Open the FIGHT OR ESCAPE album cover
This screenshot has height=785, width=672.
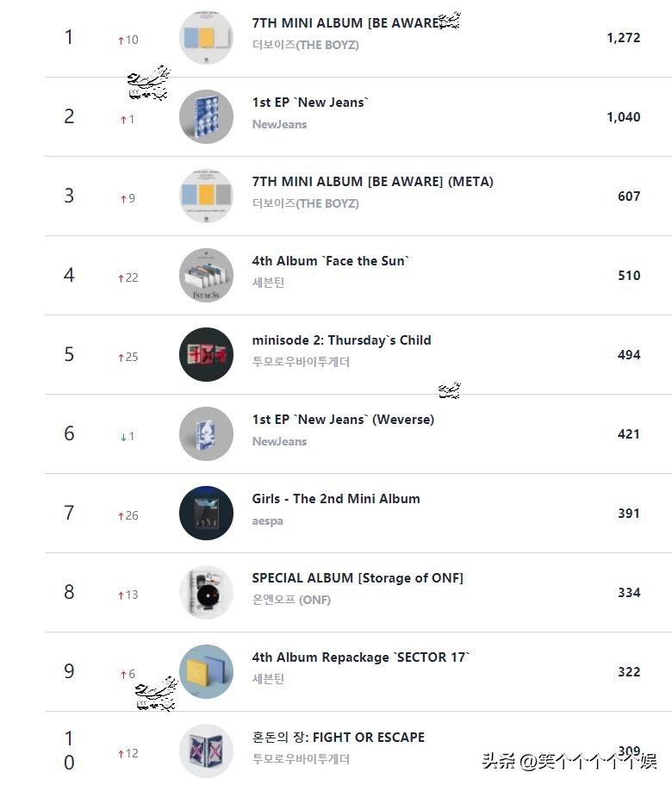[x=206, y=751]
